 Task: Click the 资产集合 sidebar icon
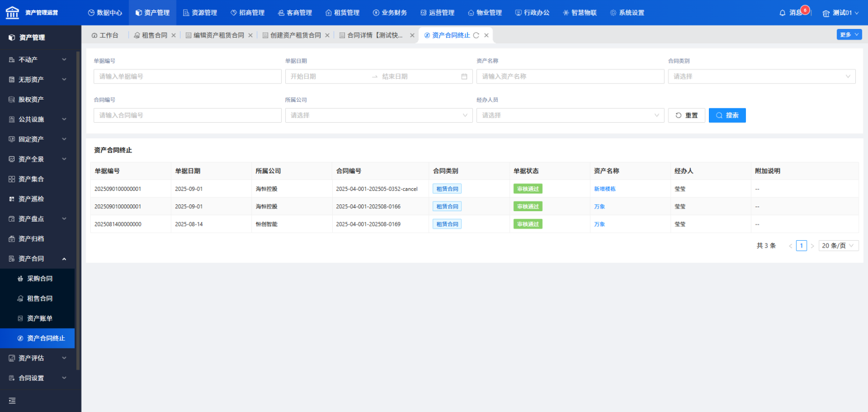pyautogui.click(x=12, y=179)
